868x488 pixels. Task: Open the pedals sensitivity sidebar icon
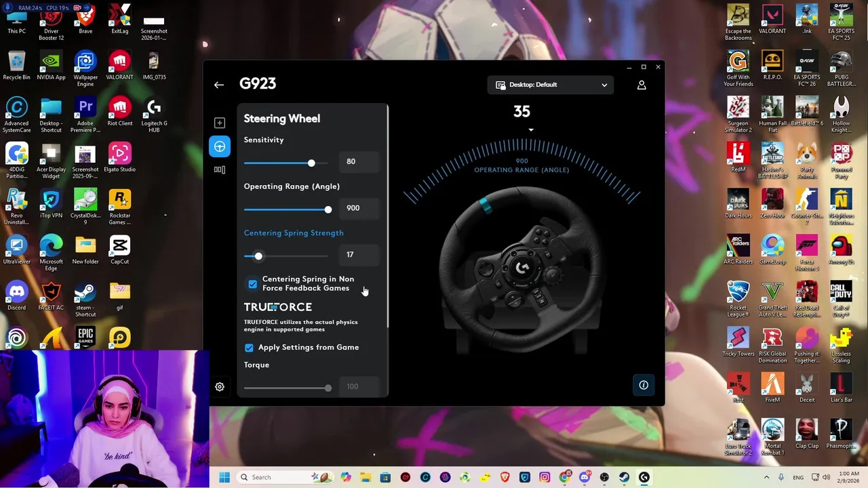click(219, 169)
